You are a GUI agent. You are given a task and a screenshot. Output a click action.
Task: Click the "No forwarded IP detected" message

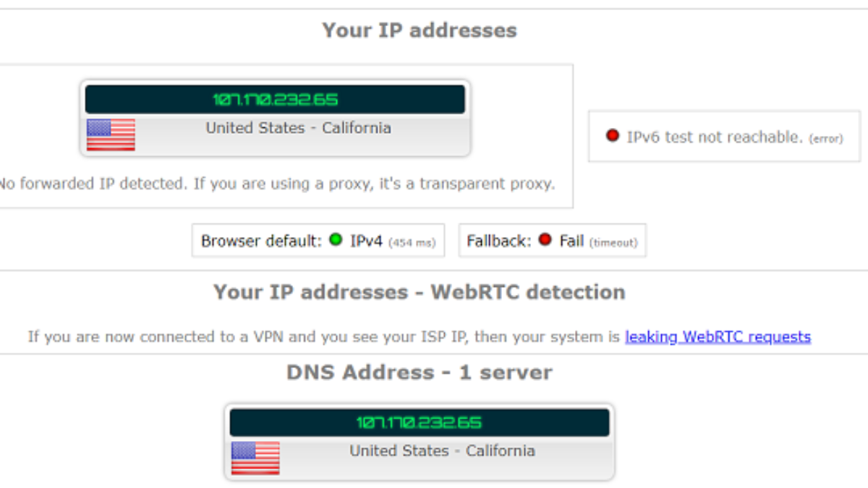coord(275,184)
